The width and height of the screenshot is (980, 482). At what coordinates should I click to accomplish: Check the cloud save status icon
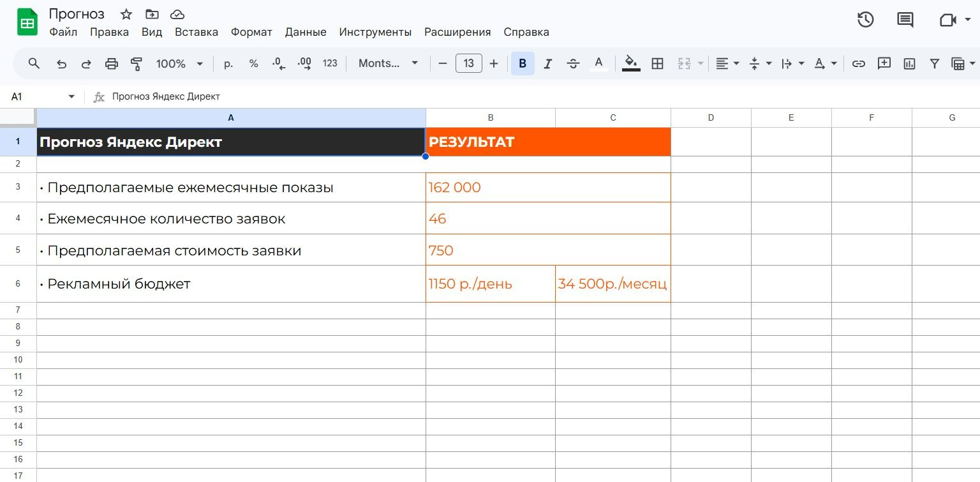(177, 14)
